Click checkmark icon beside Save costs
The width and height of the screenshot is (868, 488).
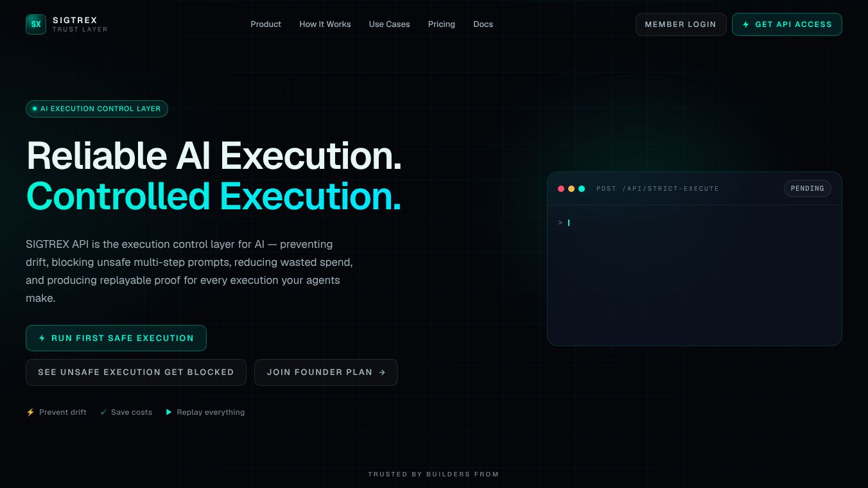103,412
